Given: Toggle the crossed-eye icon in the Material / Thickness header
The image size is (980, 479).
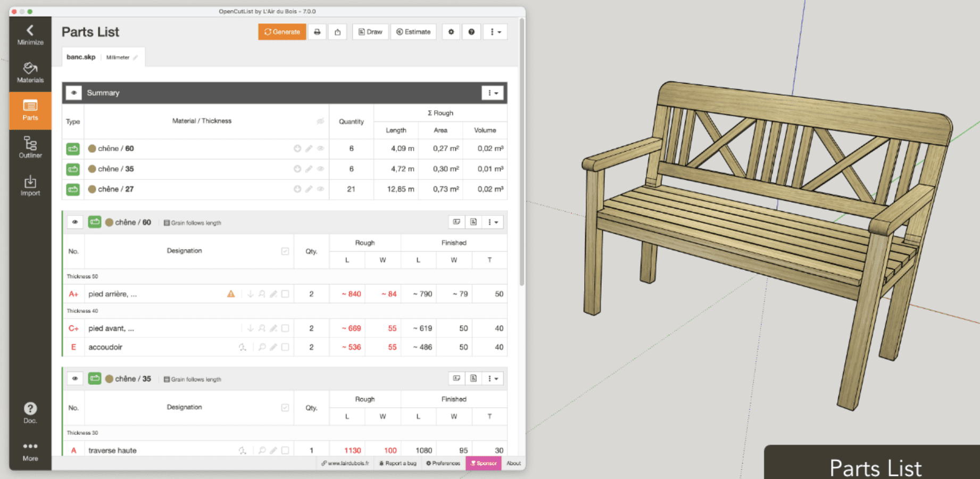Looking at the screenshot, I should tap(320, 121).
